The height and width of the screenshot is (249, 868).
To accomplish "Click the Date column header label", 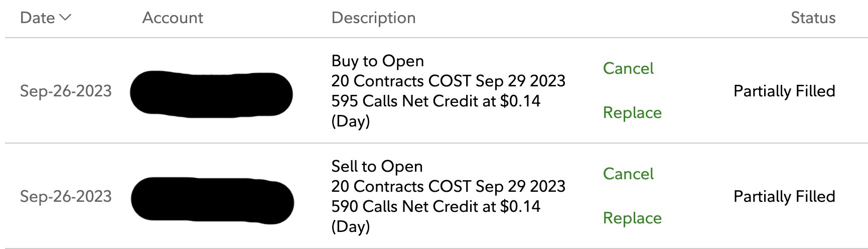I will point(38,18).
